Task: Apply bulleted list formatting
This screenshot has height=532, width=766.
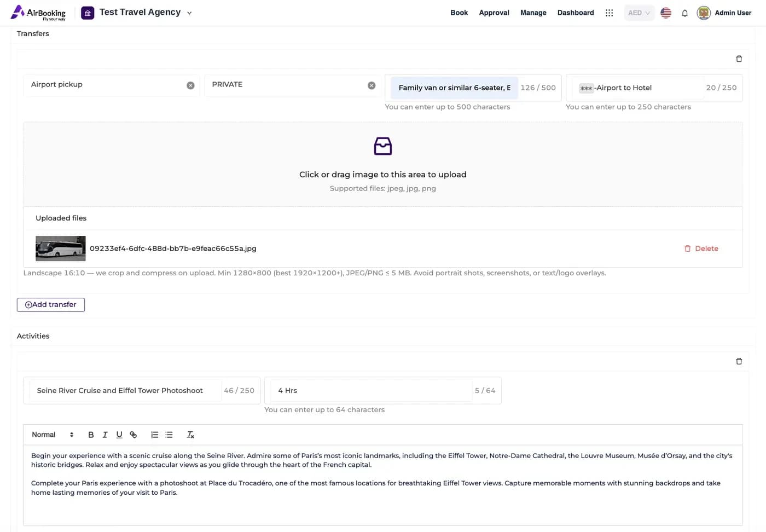Action: [169, 435]
